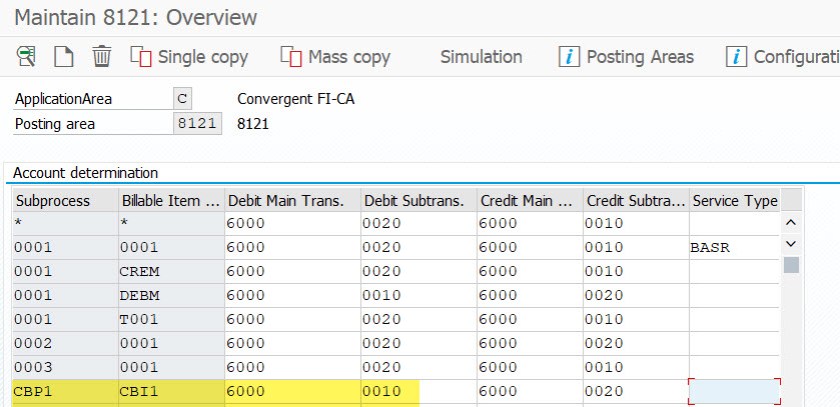
Task: Click Debit Subtrans. 0010 in DEBM row
Action: 419,296
